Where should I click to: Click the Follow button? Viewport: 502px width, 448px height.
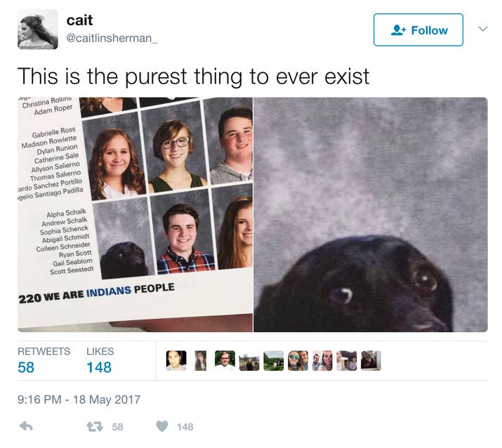click(x=418, y=29)
